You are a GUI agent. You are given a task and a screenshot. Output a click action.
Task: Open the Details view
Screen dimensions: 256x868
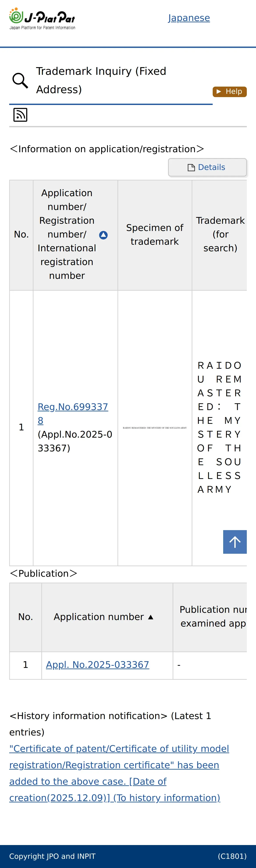coord(207,168)
